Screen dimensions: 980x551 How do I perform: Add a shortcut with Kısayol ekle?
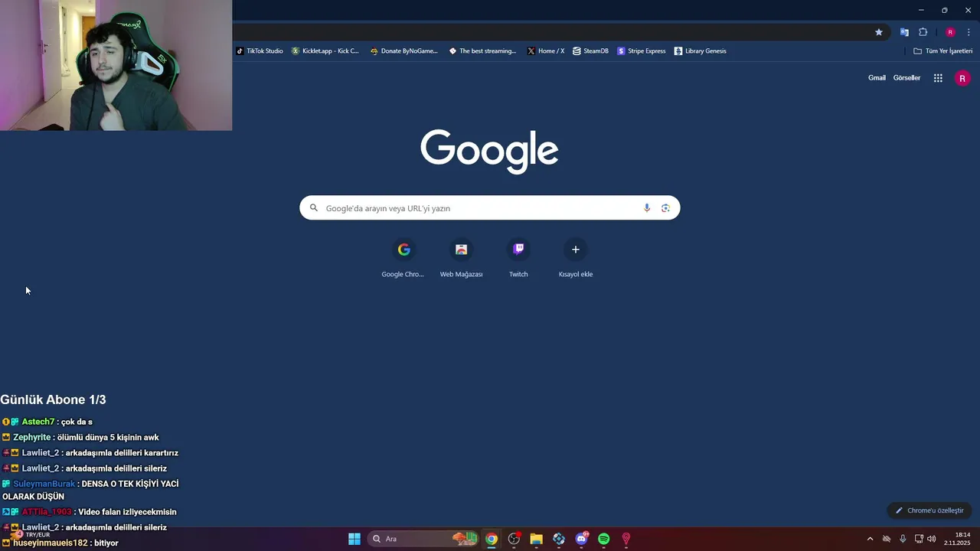(x=576, y=259)
